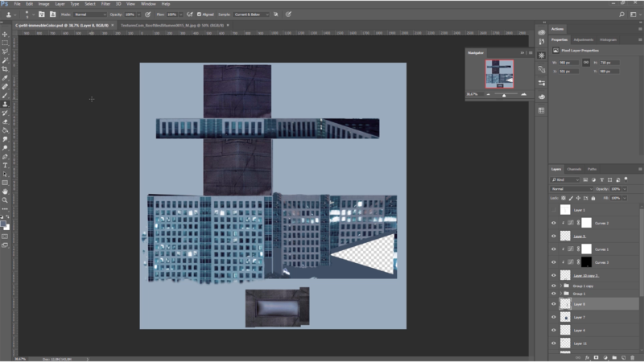The image size is (644, 362).
Task: Select the Move tool
Action: click(x=5, y=34)
